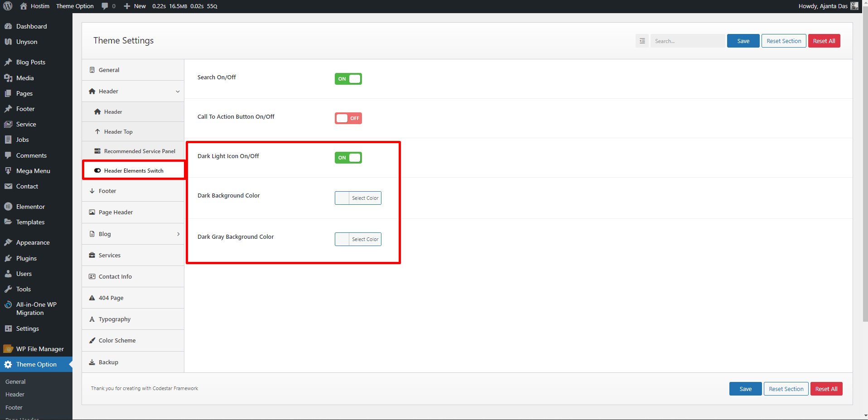The image size is (868, 420).
Task: Open the Typography settings tab
Action: (x=115, y=319)
